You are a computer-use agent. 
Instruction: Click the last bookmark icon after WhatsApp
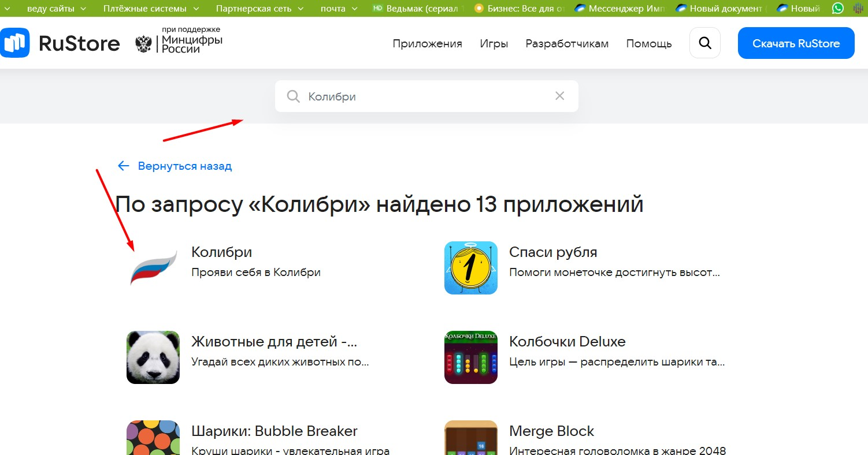tap(858, 8)
